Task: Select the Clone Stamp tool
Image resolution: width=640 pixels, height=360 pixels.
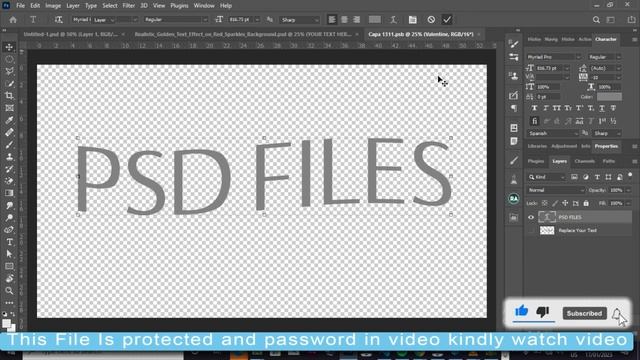Action: [x=9, y=157]
